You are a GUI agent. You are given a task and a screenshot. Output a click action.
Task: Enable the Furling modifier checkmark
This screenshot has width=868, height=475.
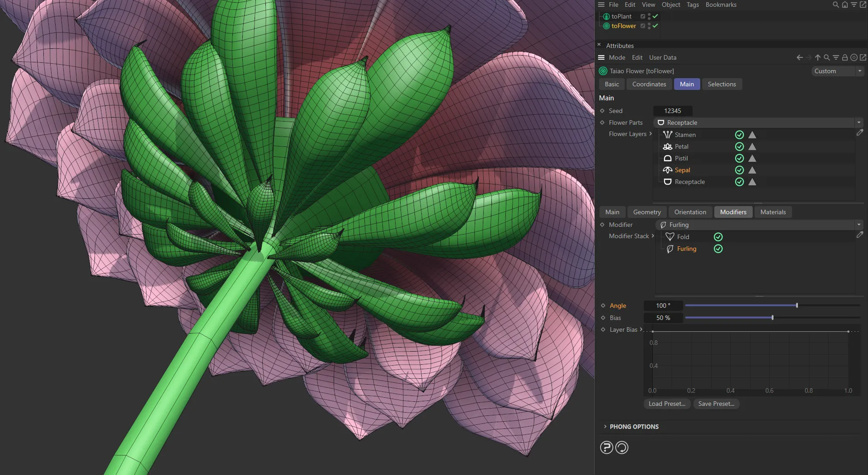click(x=718, y=249)
